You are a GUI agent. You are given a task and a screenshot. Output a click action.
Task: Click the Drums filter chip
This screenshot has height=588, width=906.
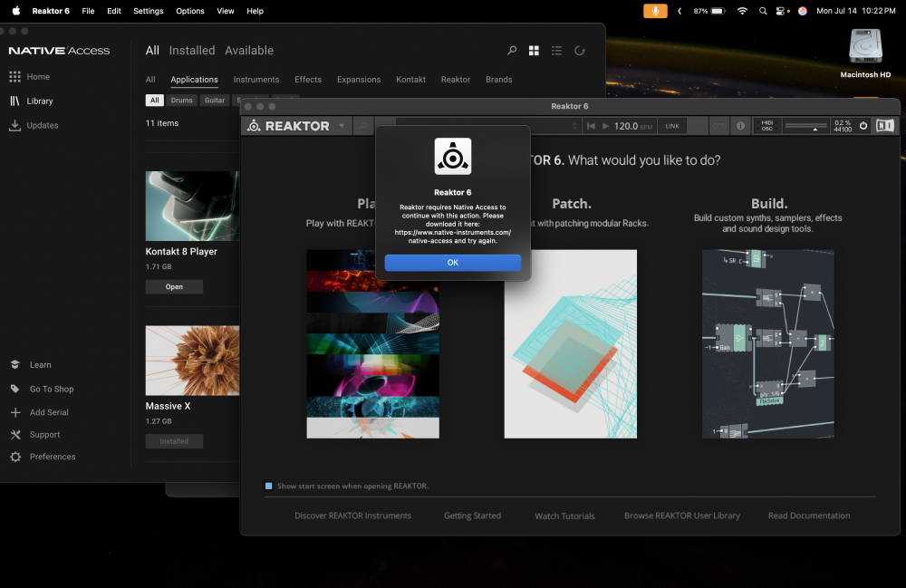click(x=181, y=101)
